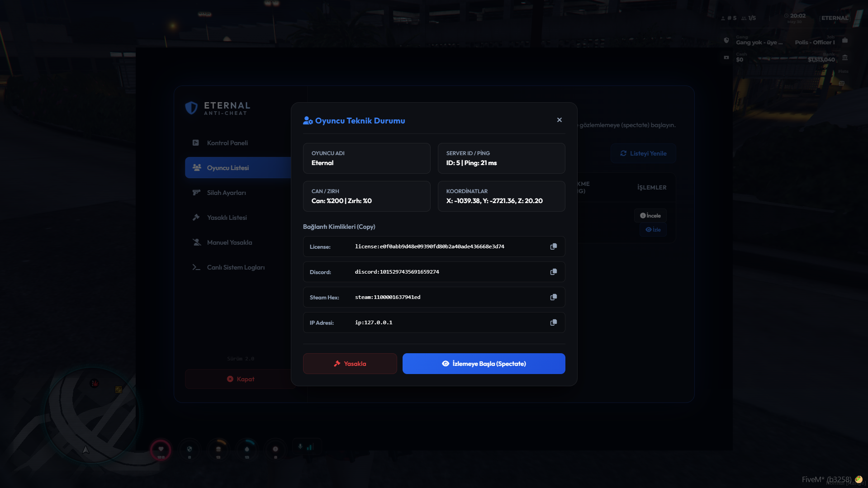Click the steam hex text
Image resolution: width=868 pixels, height=488 pixels.
(x=388, y=297)
